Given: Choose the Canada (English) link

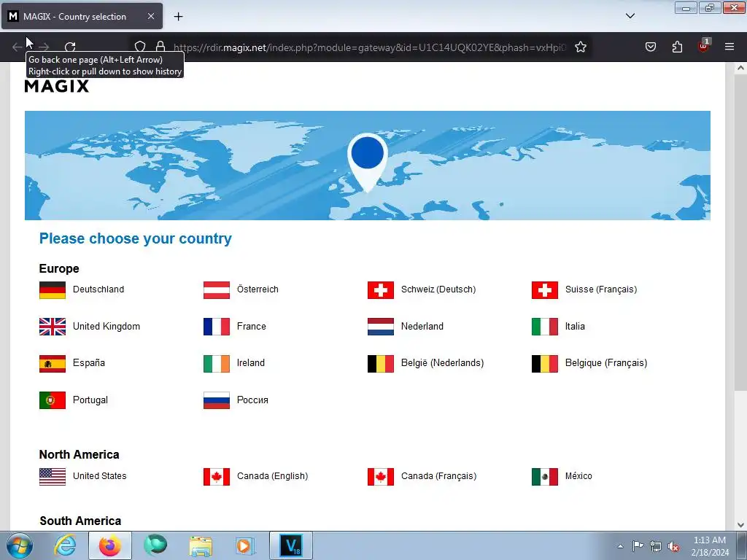Looking at the screenshot, I should pos(273,475).
